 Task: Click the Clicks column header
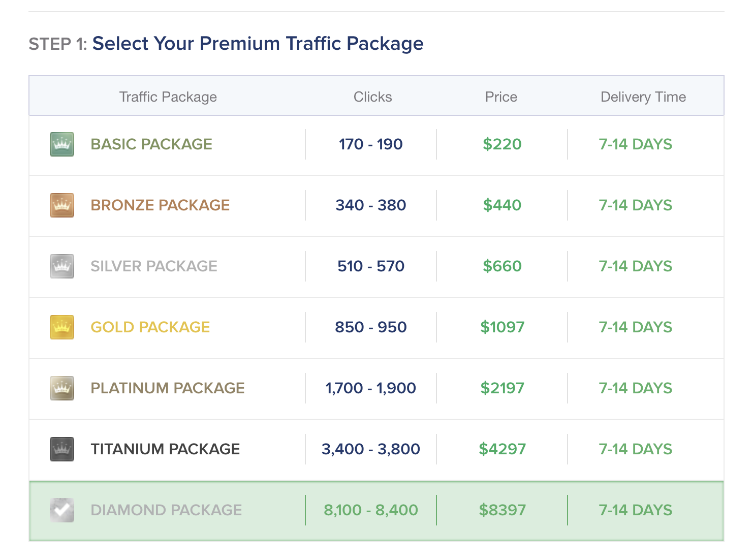pos(372,97)
